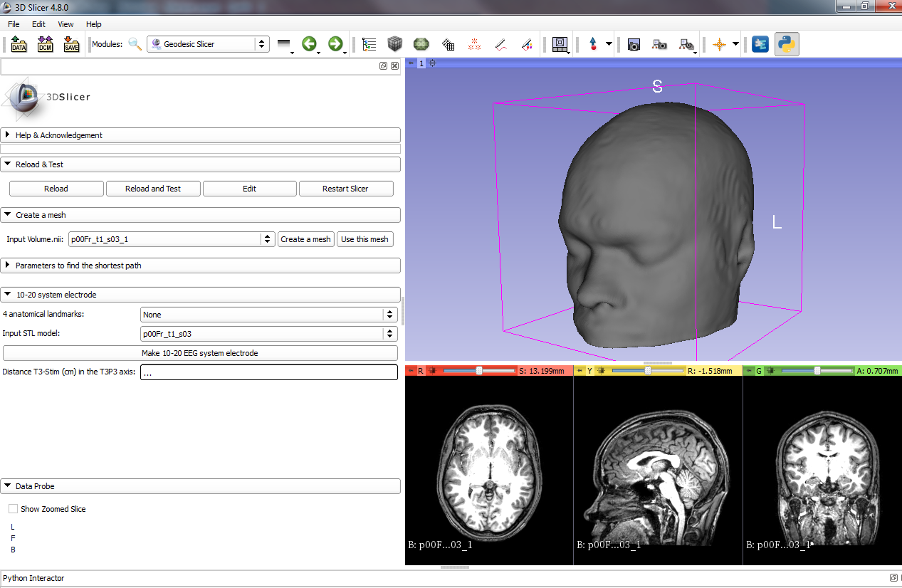The width and height of the screenshot is (902, 588).
Task: Go back to previous module
Action: tap(308, 44)
